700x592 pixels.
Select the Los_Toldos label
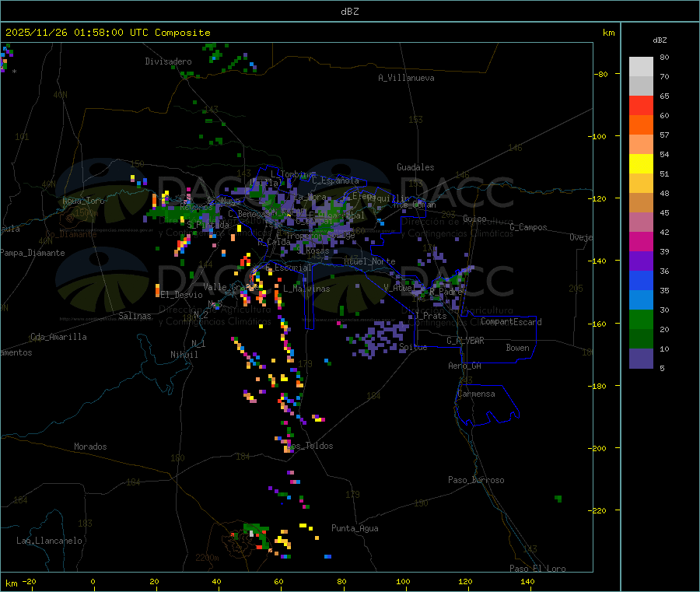tap(310, 446)
